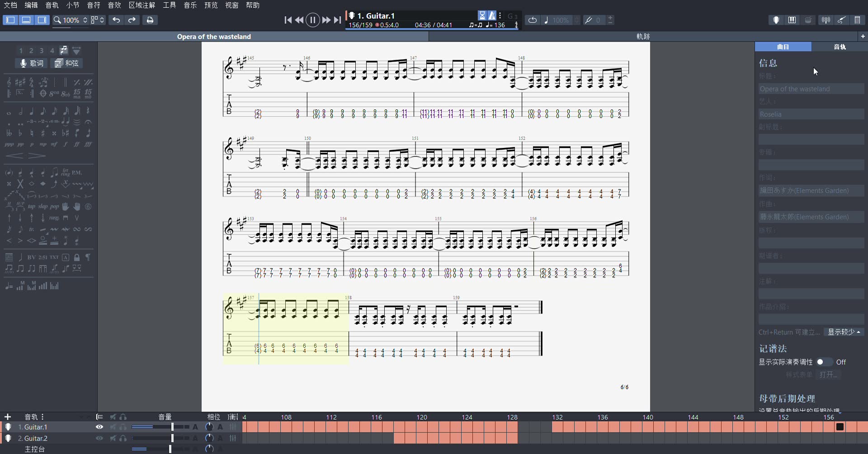Toggle the count-in hourglass button
The width and height of the screenshot is (868, 454).
pyautogui.click(x=482, y=16)
